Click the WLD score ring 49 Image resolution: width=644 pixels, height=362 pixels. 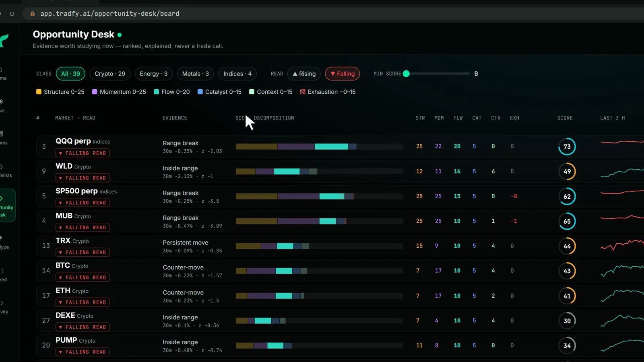(567, 171)
